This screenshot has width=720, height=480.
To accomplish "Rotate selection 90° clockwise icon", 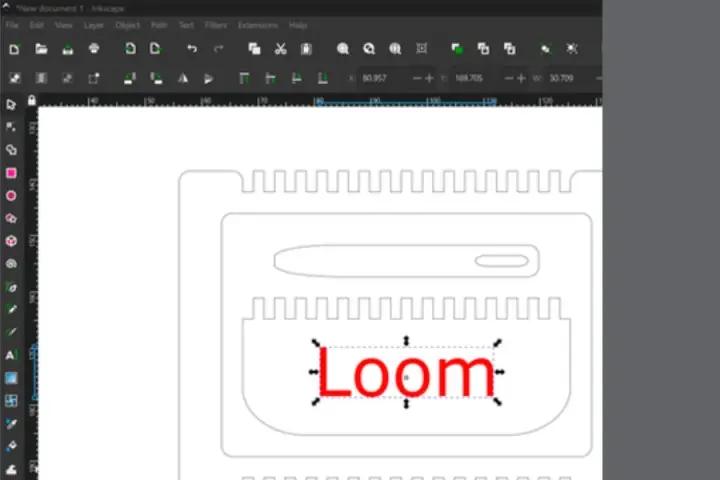I will (x=156, y=78).
